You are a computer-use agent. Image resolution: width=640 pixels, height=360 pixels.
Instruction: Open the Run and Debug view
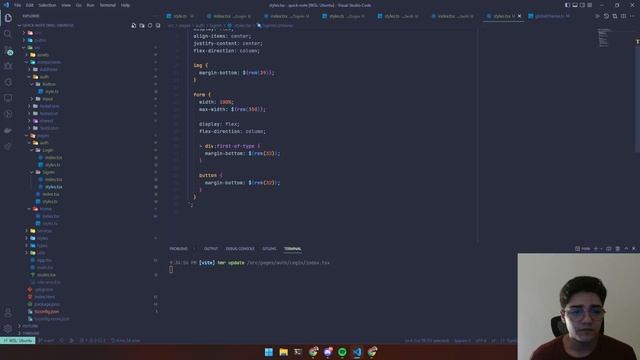tap(8, 66)
